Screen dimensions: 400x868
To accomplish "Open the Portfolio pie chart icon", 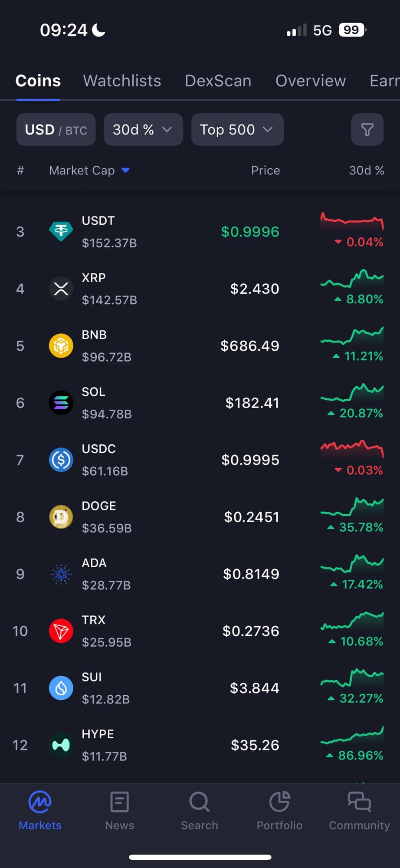I will 279,802.
